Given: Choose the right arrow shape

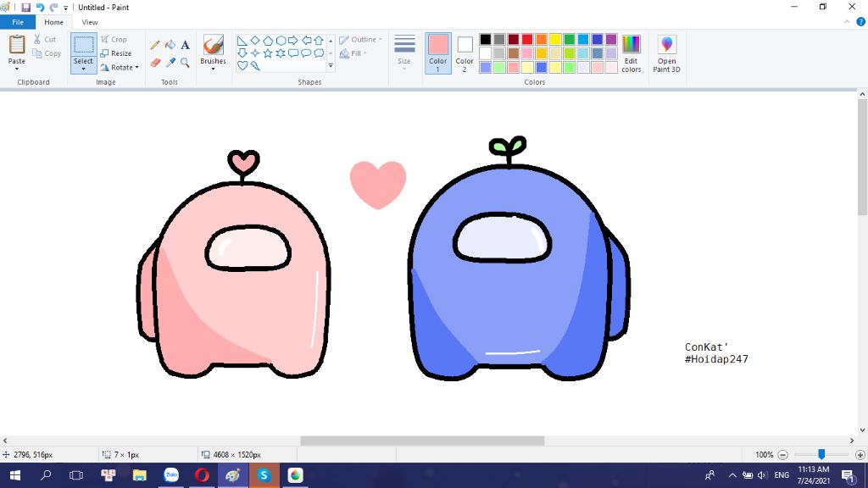Looking at the screenshot, I should click(292, 41).
